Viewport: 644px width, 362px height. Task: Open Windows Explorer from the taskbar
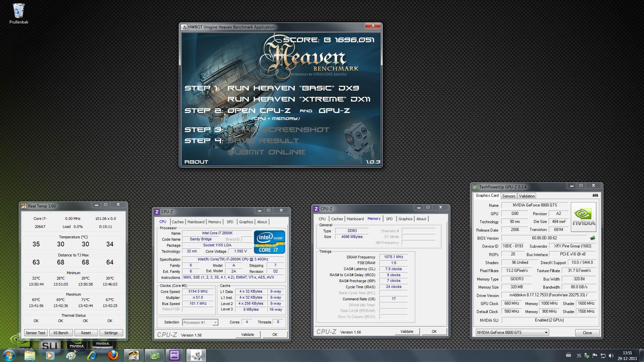click(30, 355)
